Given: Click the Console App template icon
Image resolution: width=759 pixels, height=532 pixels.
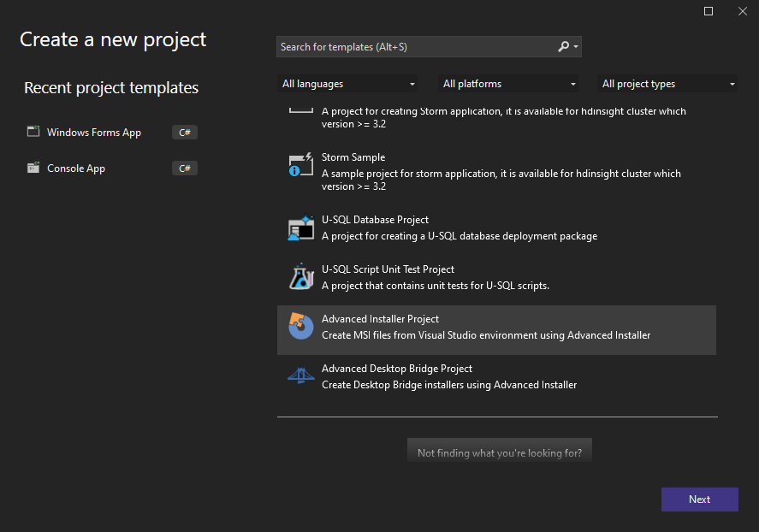Looking at the screenshot, I should 33,168.
